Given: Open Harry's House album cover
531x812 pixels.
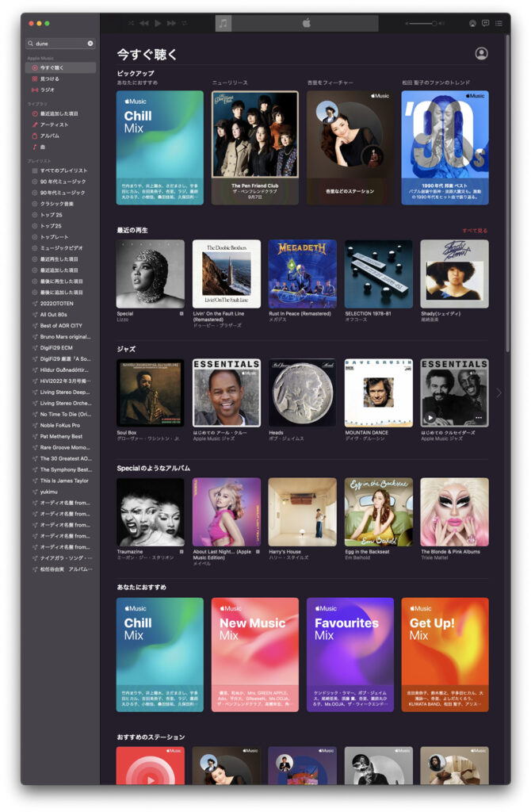Looking at the screenshot, I should [x=302, y=512].
